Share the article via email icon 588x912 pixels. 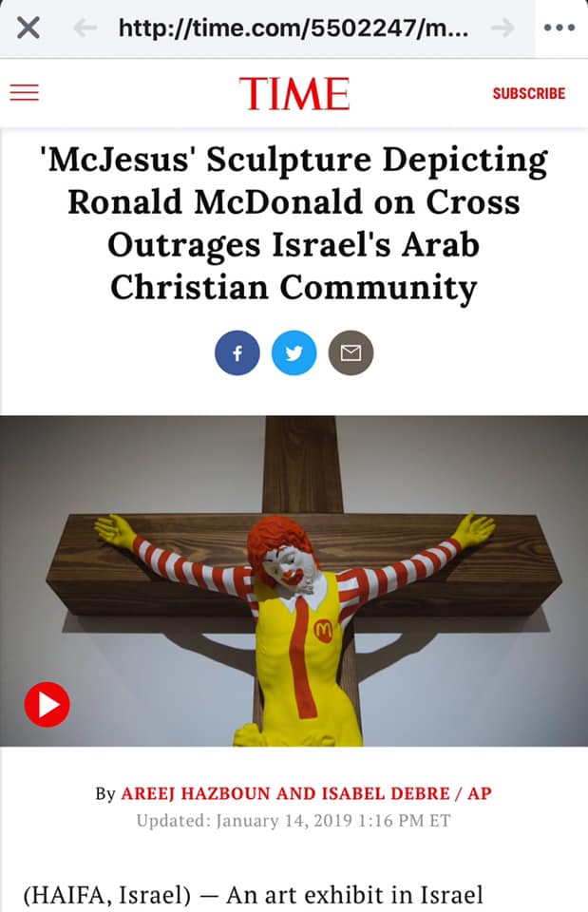(351, 353)
